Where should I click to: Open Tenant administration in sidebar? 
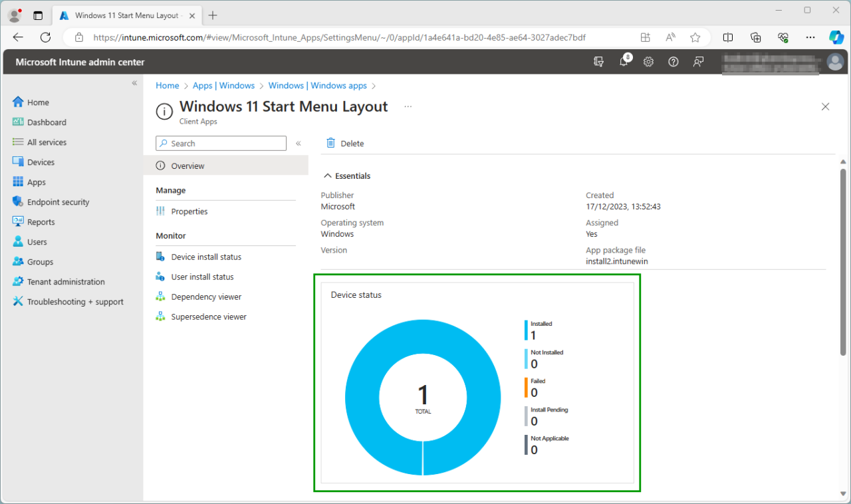pyautogui.click(x=66, y=282)
